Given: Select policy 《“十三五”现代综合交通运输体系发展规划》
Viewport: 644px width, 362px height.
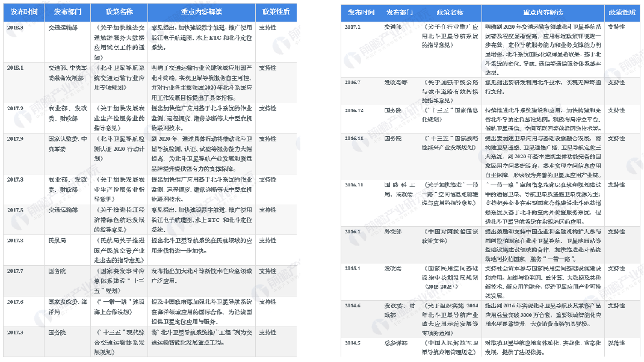Looking at the screenshot, I should click(x=119, y=342).
